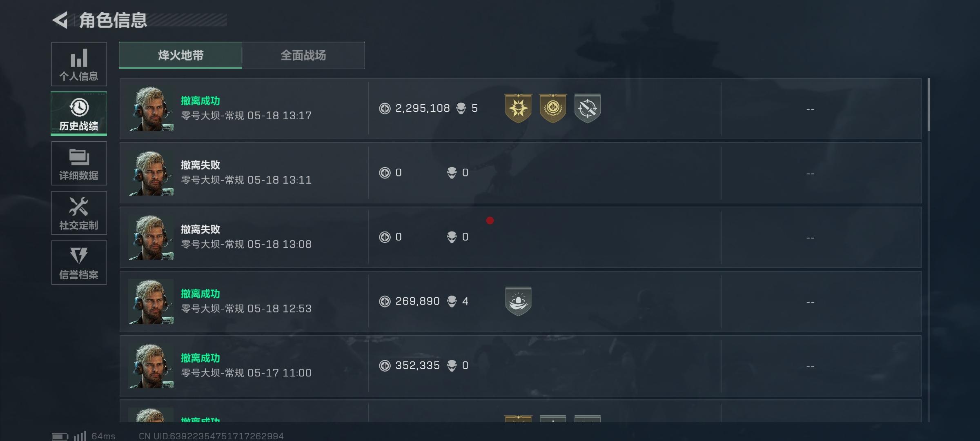Select the 历史战绩 clock icon
Screen dimensions: 980x441
[x=79, y=107]
